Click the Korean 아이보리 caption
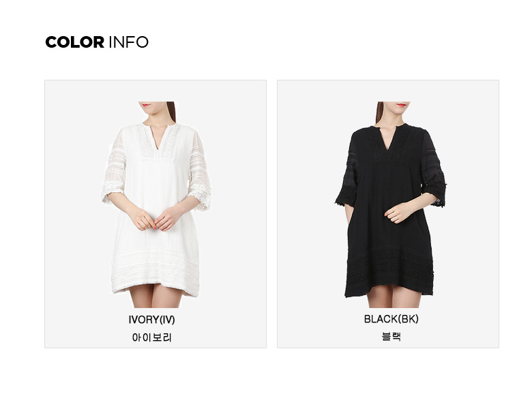This screenshot has height=396, width=532. 151,337
